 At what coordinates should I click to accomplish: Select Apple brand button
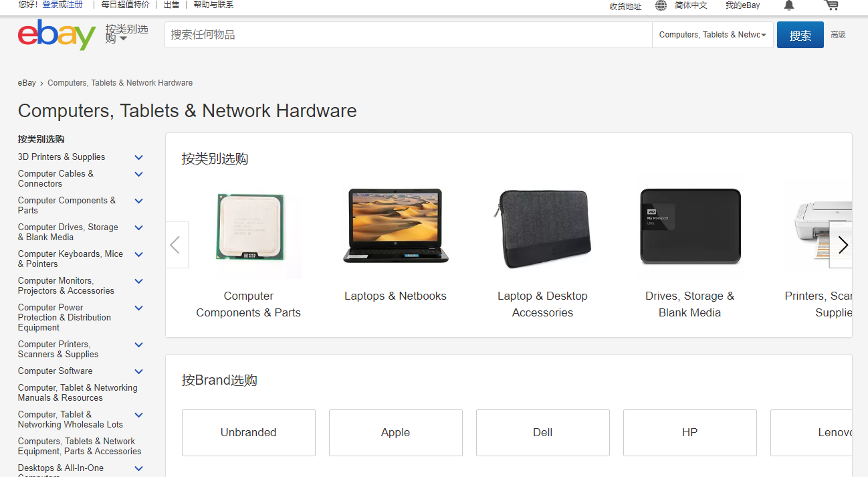click(396, 433)
